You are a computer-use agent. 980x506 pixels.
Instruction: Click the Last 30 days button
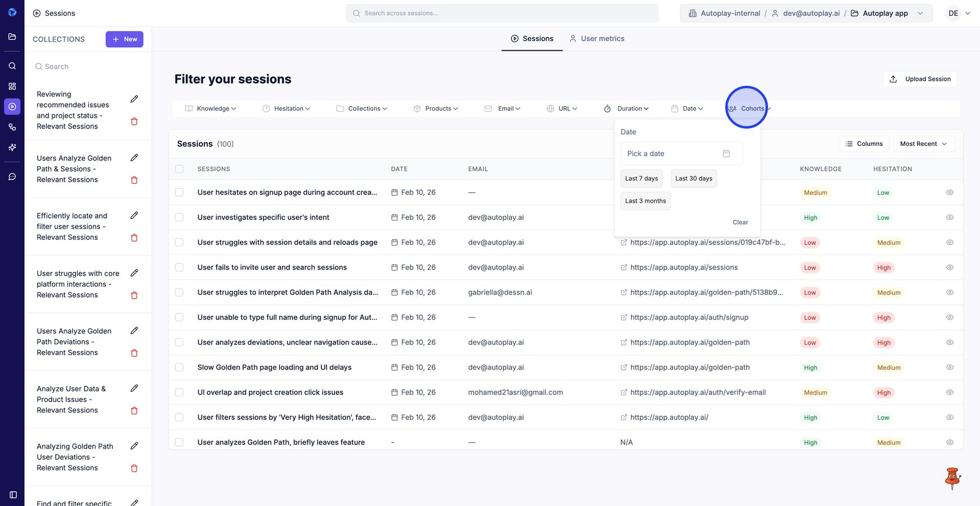[x=693, y=178]
